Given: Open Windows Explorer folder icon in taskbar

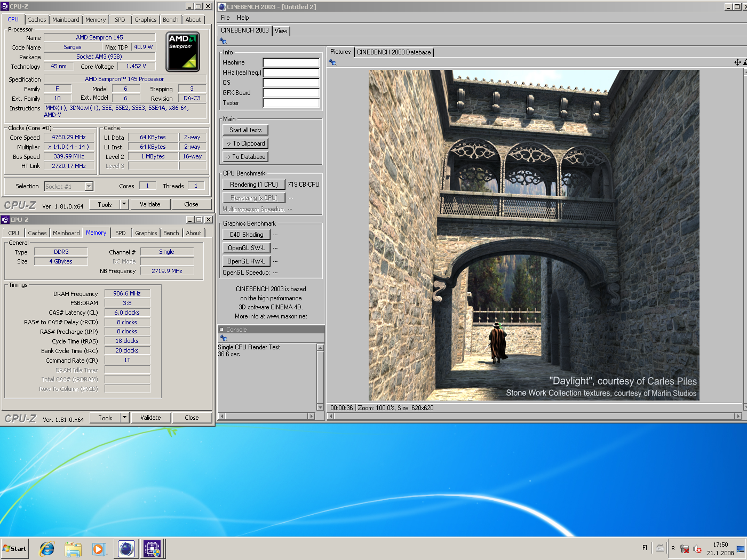Looking at the screenshot, I should [x=73, y=548].
